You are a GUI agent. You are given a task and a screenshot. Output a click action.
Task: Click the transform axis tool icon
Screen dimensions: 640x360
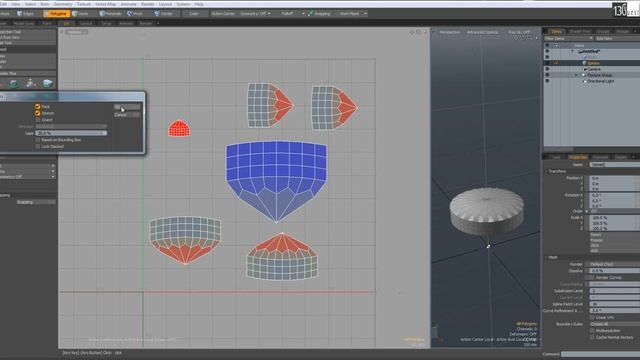[x=31, y=83]
